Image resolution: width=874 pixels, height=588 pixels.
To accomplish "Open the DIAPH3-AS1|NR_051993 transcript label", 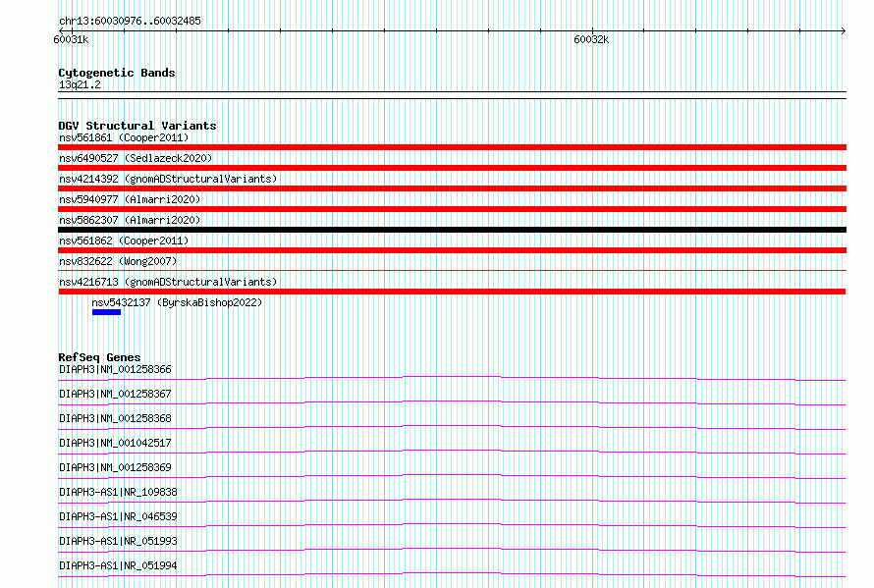I will point(118,541).
